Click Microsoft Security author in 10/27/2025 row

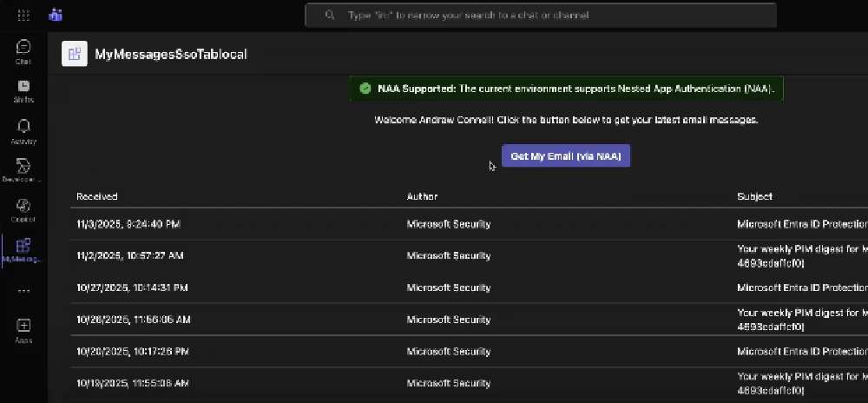pos(449,287)
